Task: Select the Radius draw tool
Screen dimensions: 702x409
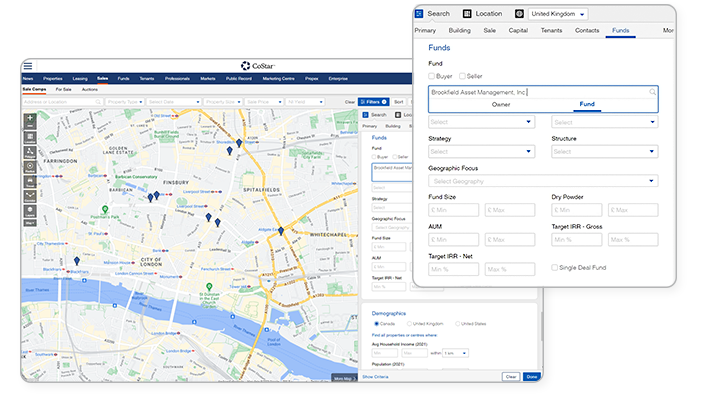Action: [x=30, y=167]
